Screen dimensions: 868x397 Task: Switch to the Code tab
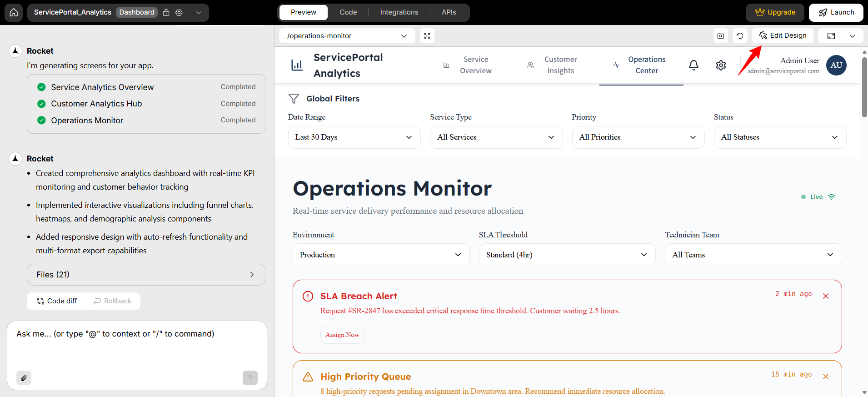point(348,12)
